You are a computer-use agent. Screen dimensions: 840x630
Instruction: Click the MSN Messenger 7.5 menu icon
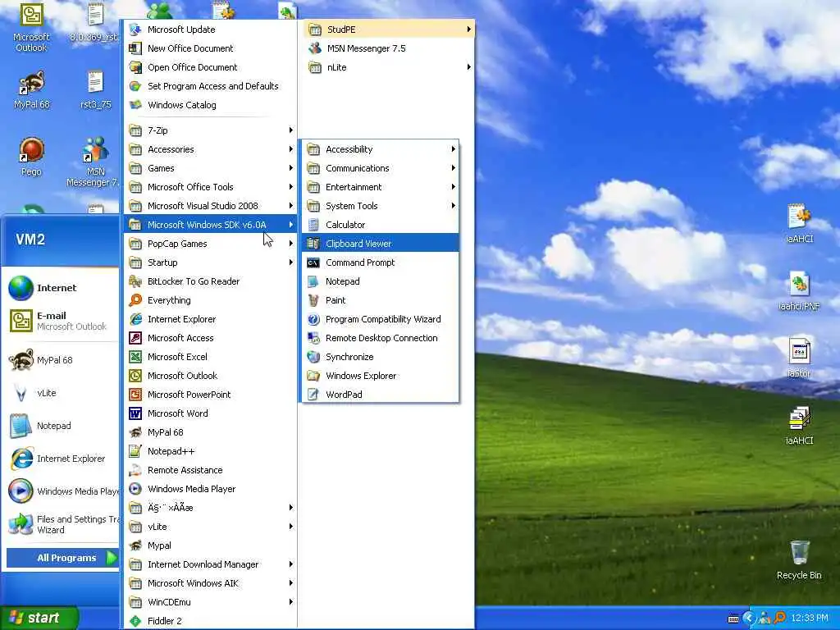tap(315, 48)
